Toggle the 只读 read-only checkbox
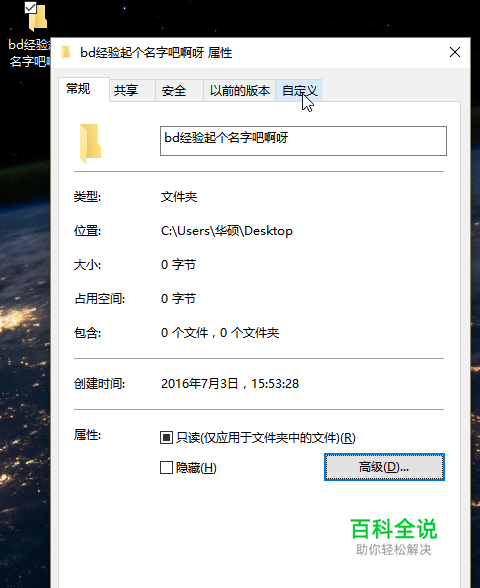The image size is (480, 588). (166, 437)
